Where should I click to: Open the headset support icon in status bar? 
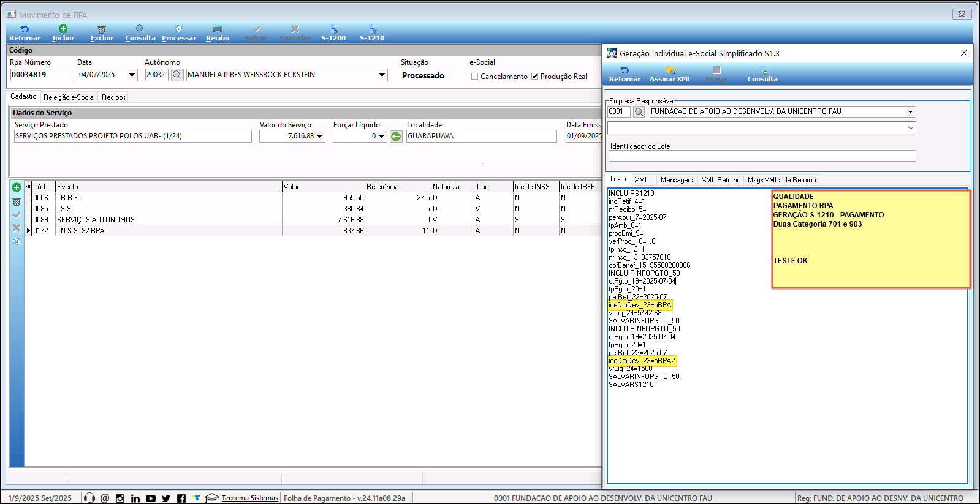coord(89,498)
